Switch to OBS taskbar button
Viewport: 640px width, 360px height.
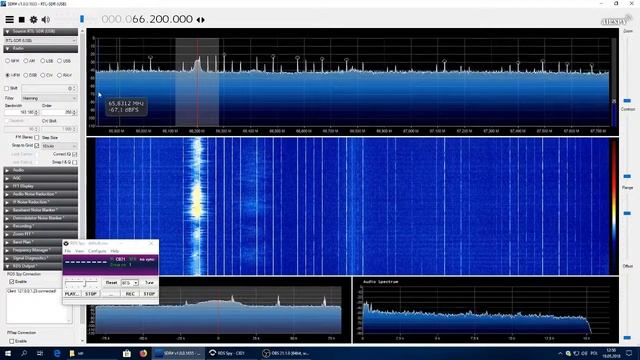pos(285,353)
